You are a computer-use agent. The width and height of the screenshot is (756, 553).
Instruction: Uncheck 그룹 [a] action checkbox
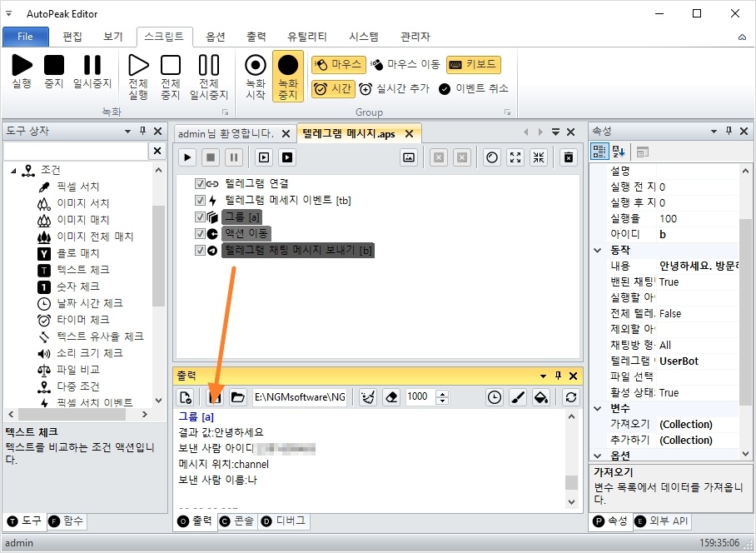click(200, 217)
